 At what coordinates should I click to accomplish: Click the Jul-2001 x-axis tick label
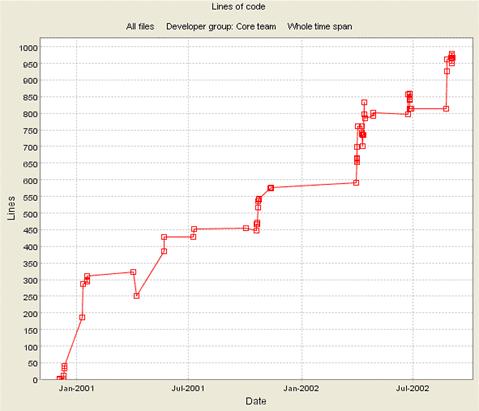(189, 388)
